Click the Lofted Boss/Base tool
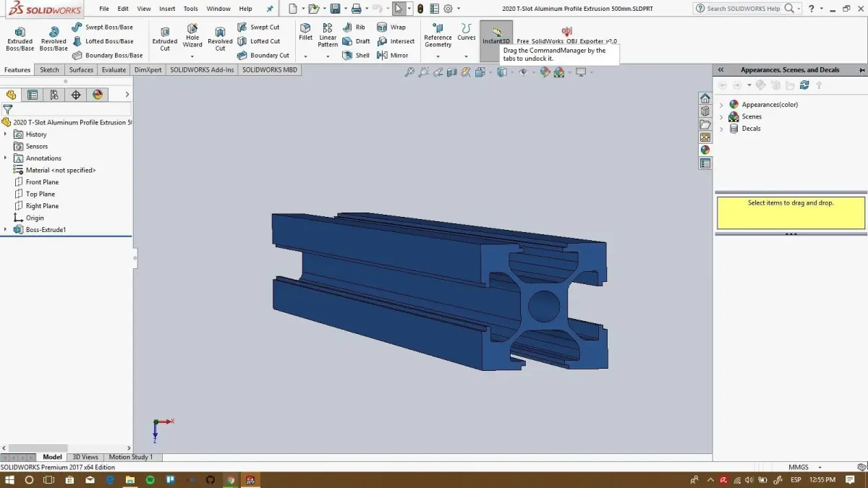868x488 pixels. (103, 41)
